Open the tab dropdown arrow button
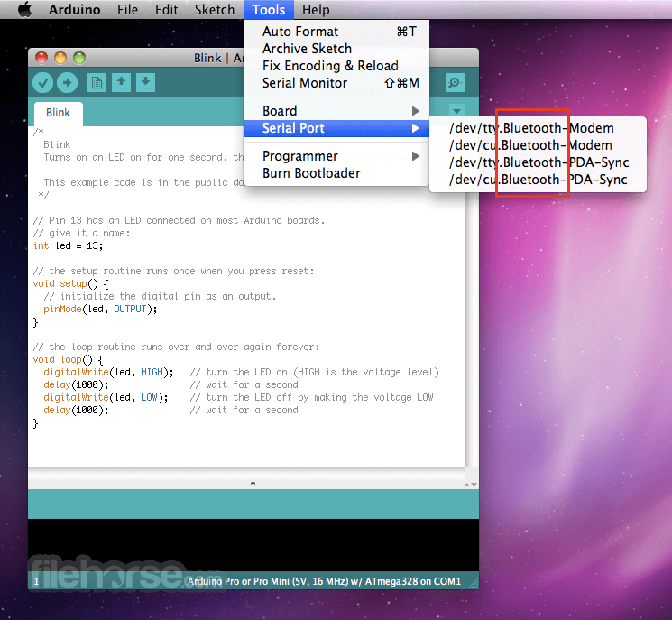672x620 pixels. point(456,111)
